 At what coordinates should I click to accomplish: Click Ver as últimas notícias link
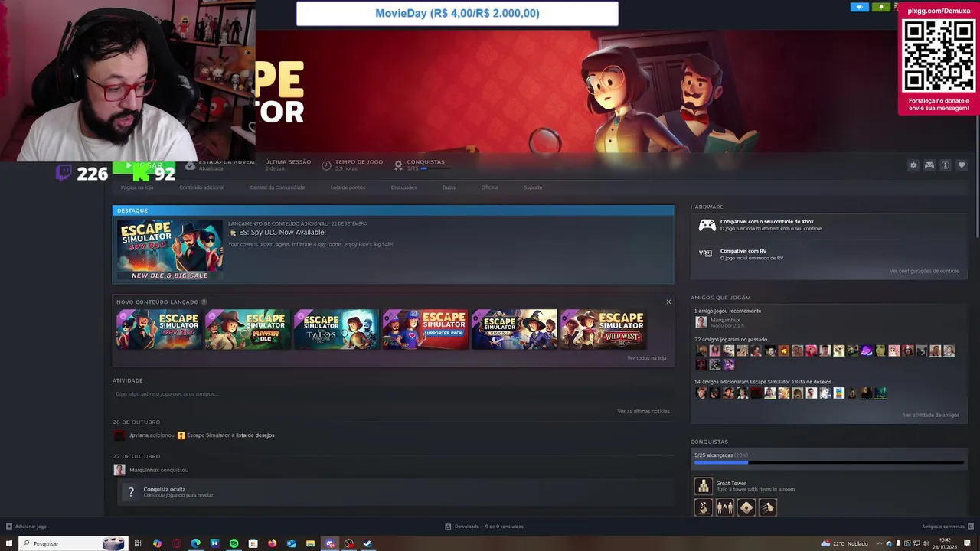(644, 412)
